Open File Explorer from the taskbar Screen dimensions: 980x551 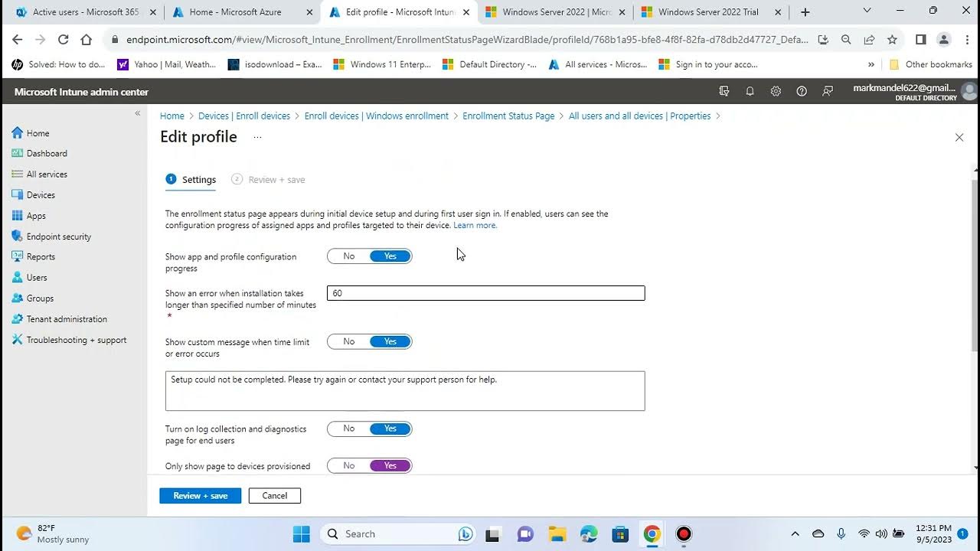pyautogui.click(x=557, y=533)
